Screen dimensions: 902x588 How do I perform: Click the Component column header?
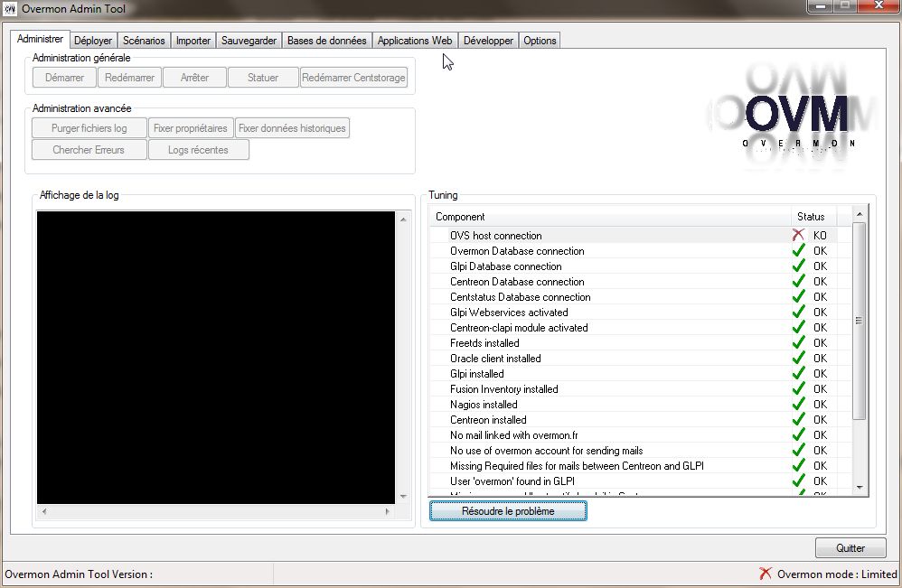pos(610,217)
